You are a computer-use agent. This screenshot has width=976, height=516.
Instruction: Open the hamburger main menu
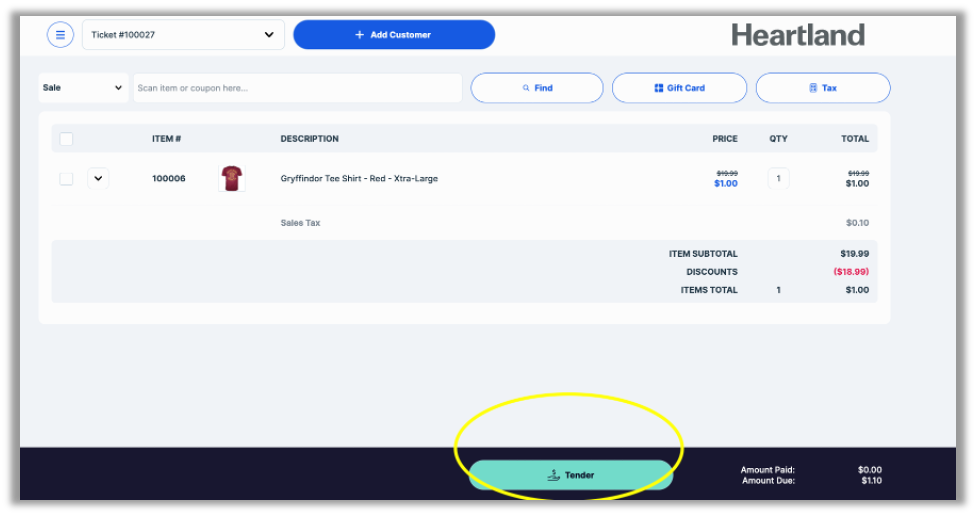coord(60,35)
